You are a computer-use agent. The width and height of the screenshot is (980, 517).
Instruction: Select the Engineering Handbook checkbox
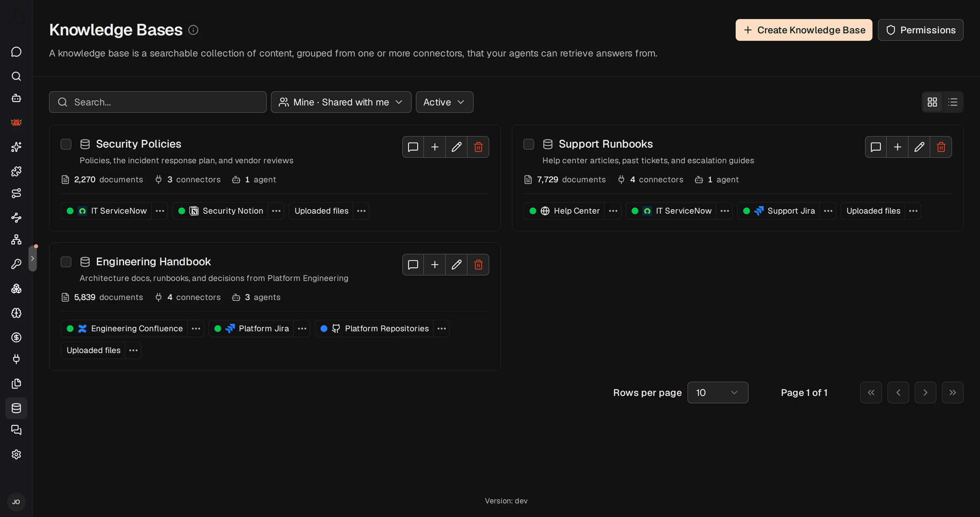(66, 262)
